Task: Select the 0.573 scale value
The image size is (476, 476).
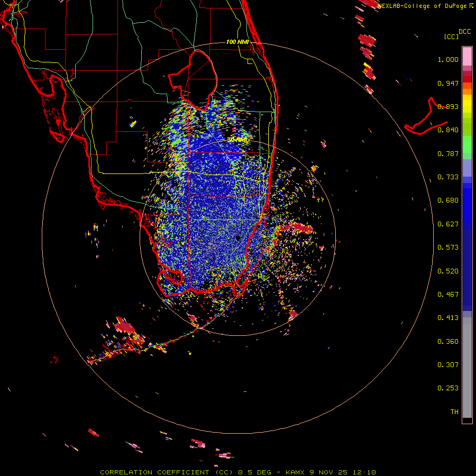Action: [x=448, y=248]
